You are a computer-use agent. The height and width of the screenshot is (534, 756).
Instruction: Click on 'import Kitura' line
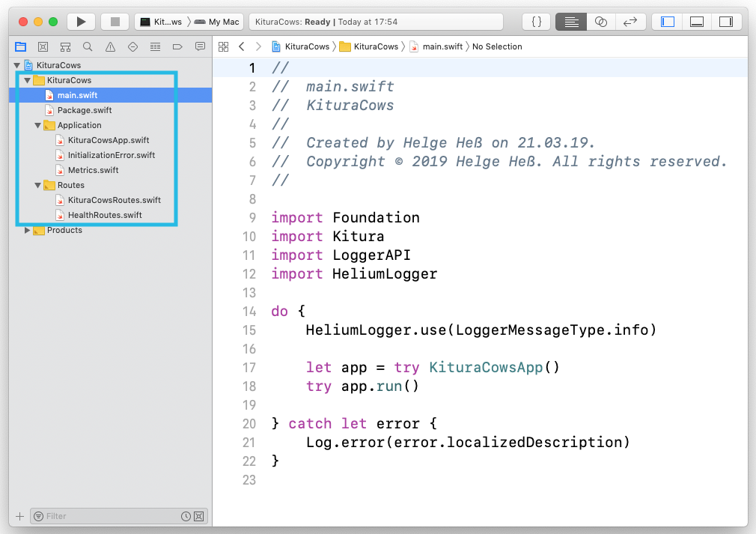328,237
